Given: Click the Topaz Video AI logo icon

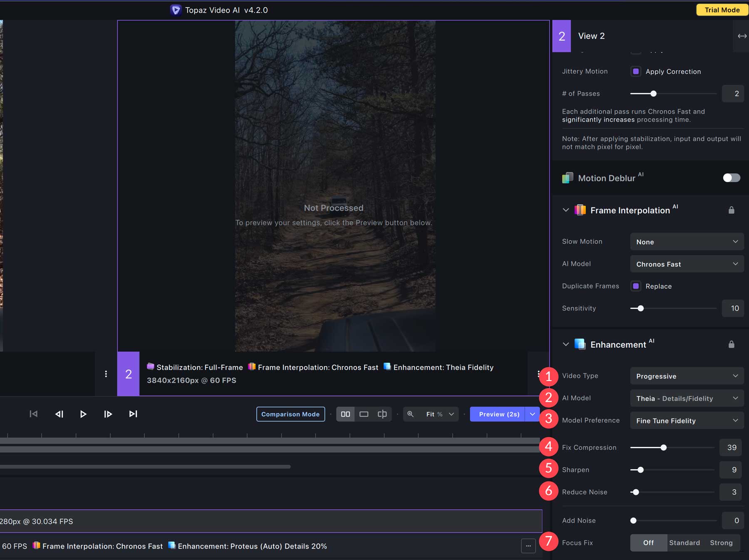Looking at the screenshot, I should [x=176, y=10].
